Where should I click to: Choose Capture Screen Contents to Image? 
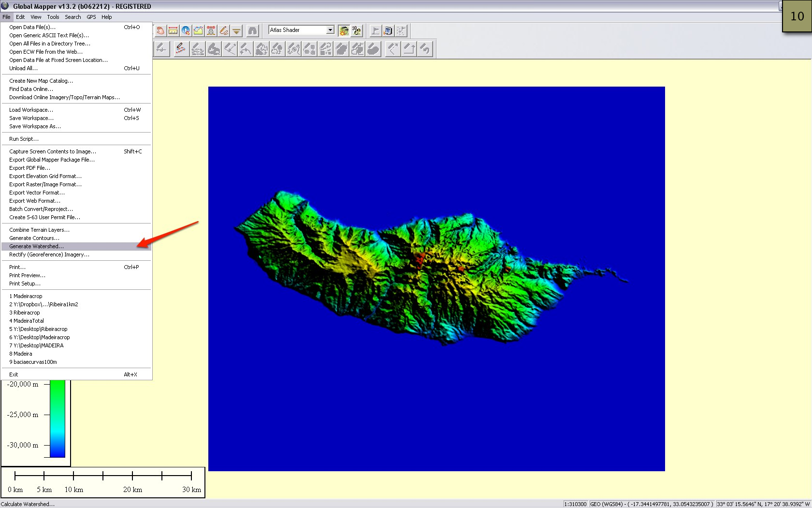click(x=76, y=151)
